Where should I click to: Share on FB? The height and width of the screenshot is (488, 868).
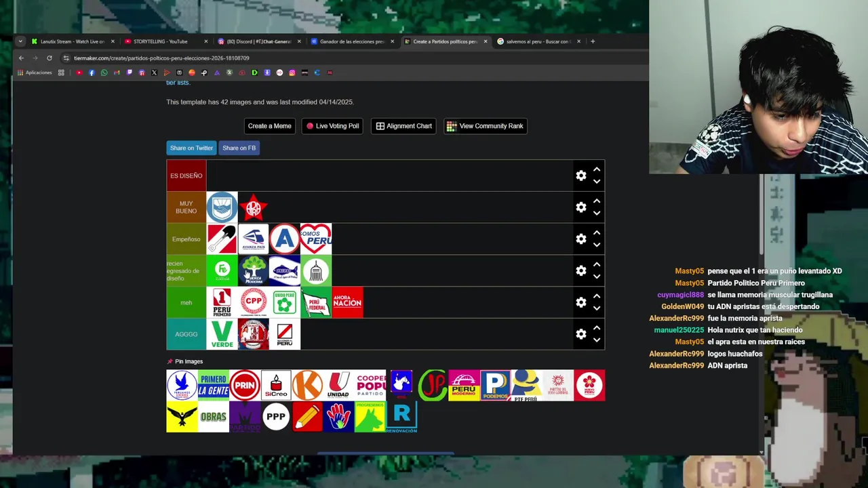[239, 148]
